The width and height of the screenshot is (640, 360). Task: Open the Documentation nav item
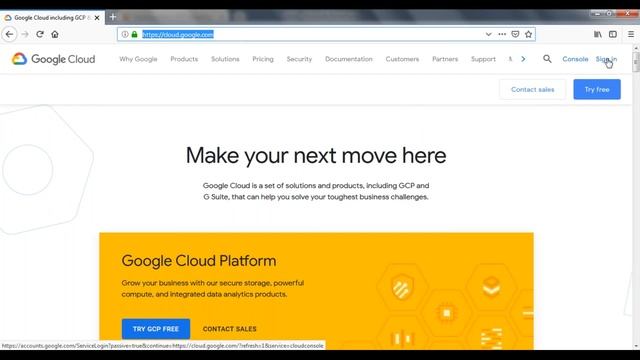(349, 59)
